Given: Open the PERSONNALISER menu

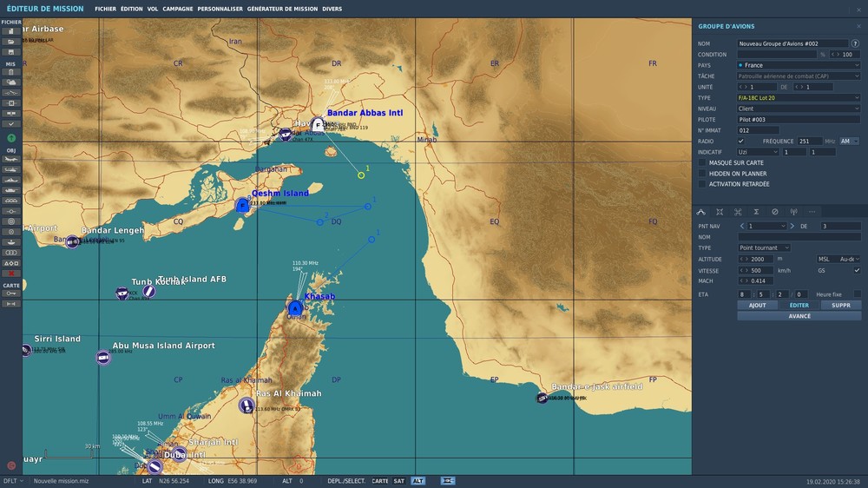Looking at the screenshot, I should [x=220, y=9].
